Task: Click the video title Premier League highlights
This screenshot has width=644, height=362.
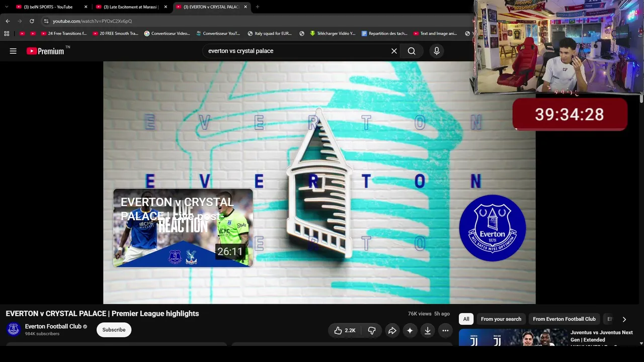Action: [102, 314]
